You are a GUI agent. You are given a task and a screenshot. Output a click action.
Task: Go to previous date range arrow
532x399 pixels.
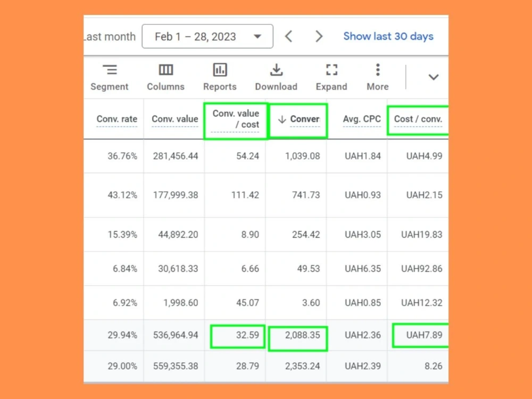(x=289, y=36)
